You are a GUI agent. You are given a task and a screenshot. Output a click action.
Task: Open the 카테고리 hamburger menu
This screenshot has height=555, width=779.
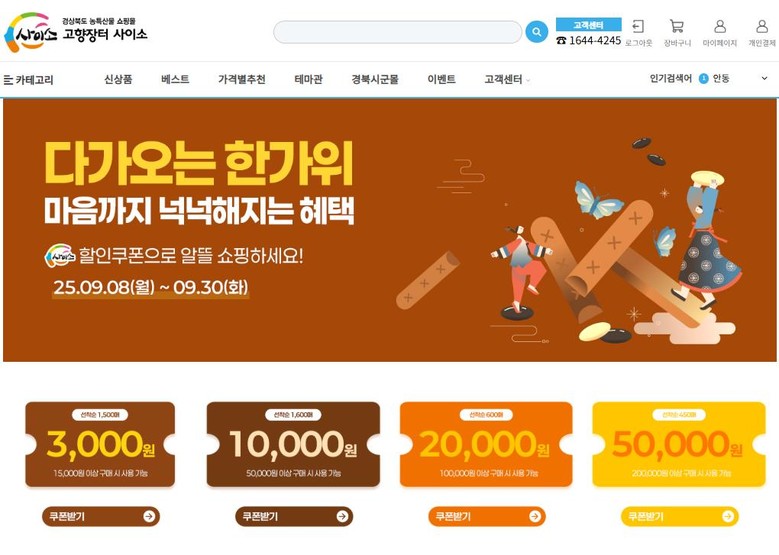(28, 79)
